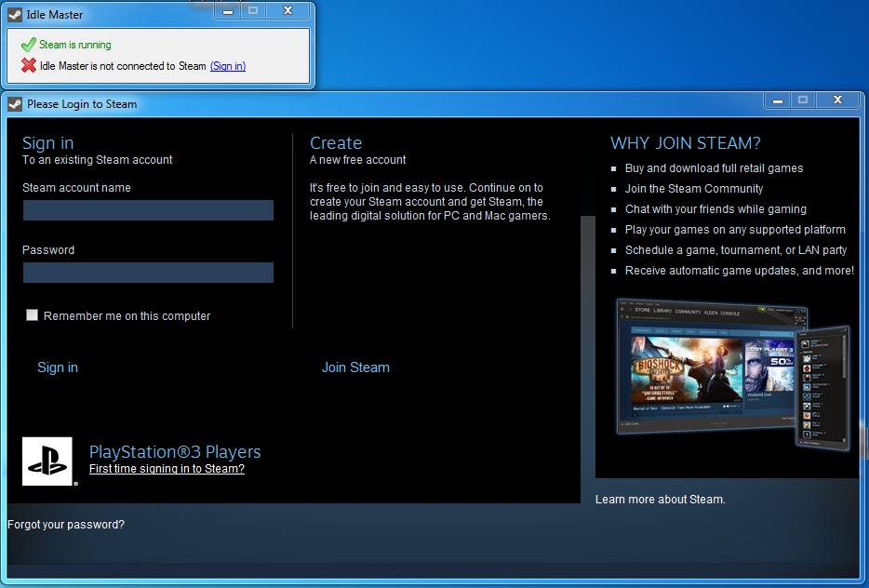Close the Please Login to Steam window
869x588 pixels.
pyautogui.click(x=837, y=100)
